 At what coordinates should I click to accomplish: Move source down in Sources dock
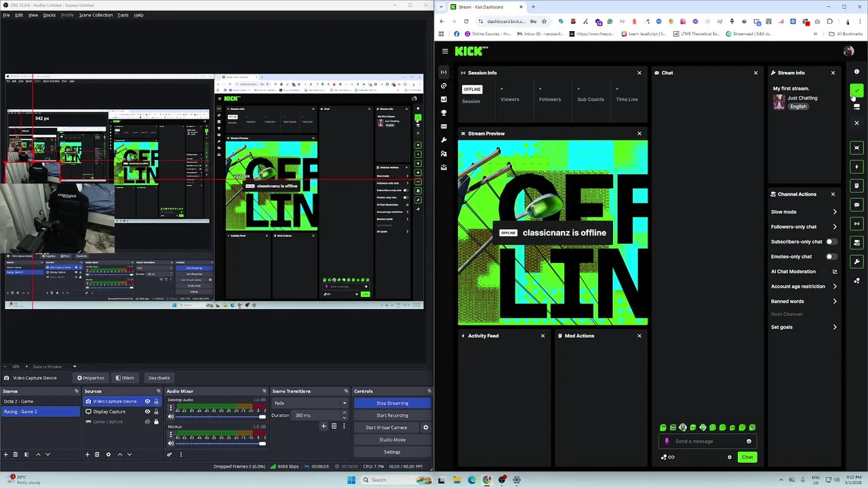pos(130,454)
